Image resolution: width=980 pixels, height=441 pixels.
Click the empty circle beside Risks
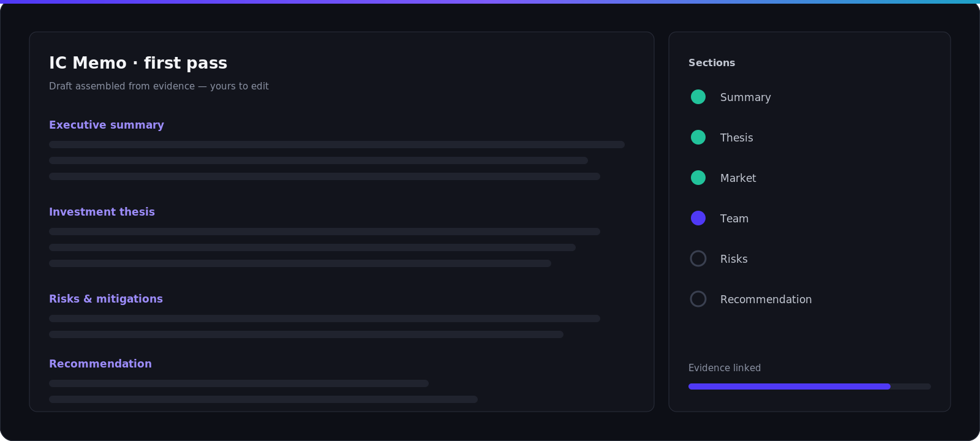[x=698, y=258]
